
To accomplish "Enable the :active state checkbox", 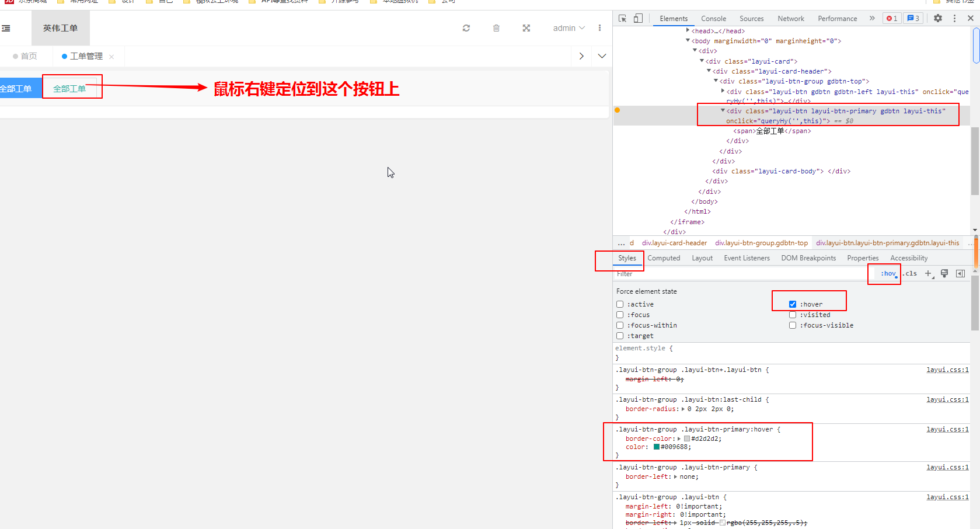I will coord(620,304).
